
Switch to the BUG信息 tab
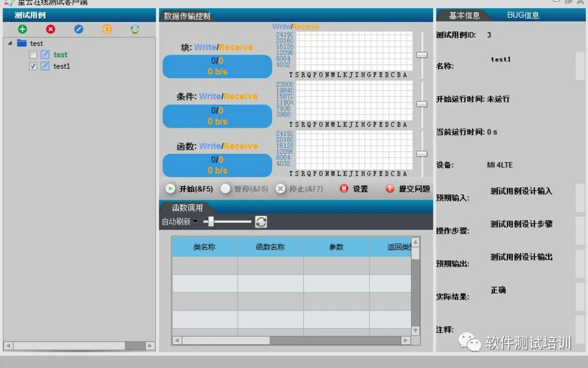tap(523, 15)
